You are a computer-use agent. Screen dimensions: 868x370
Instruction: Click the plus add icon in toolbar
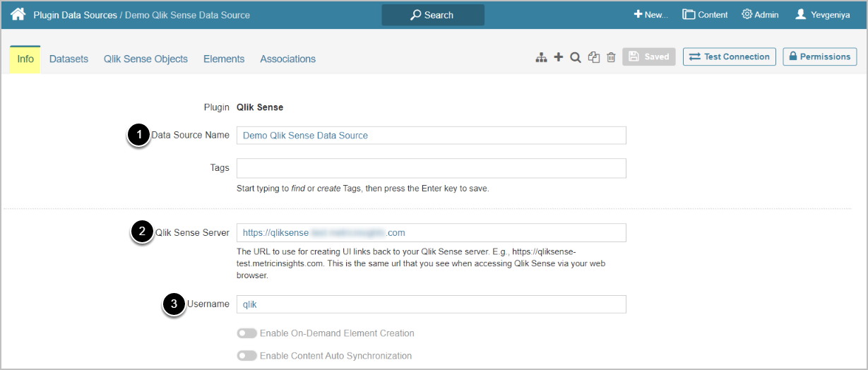click(558, 57)
